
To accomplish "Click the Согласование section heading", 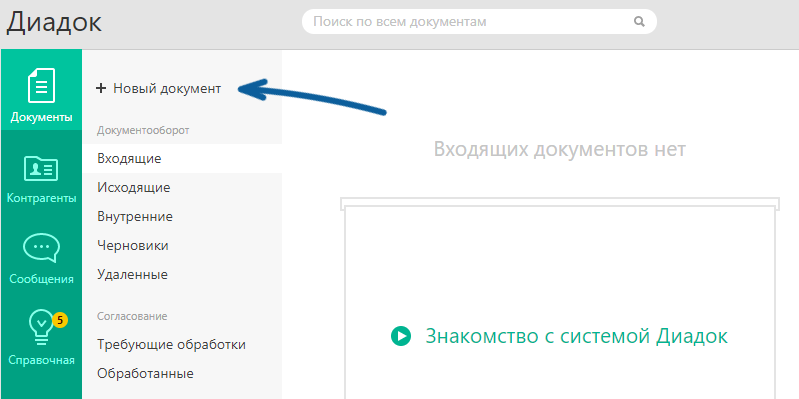I will 132,316.
